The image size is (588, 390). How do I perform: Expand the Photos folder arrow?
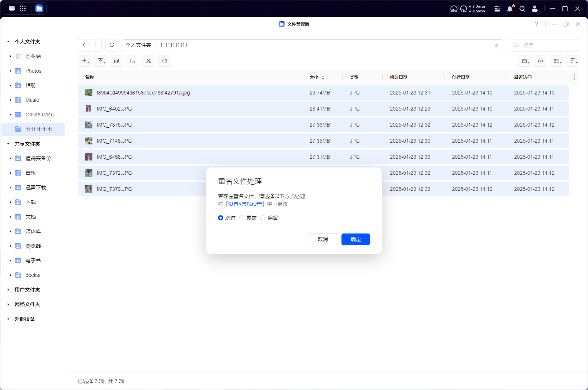(x=11, y=71)
